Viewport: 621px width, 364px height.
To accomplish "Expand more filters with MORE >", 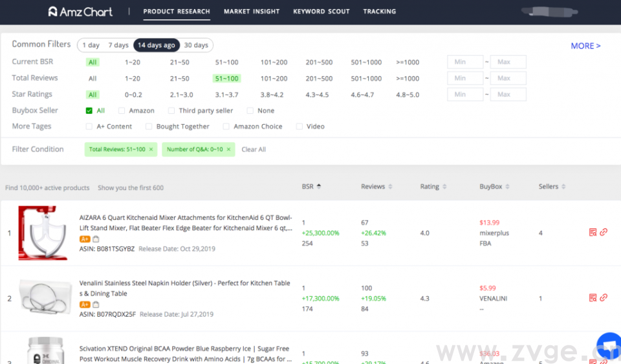I will (585, 46).
